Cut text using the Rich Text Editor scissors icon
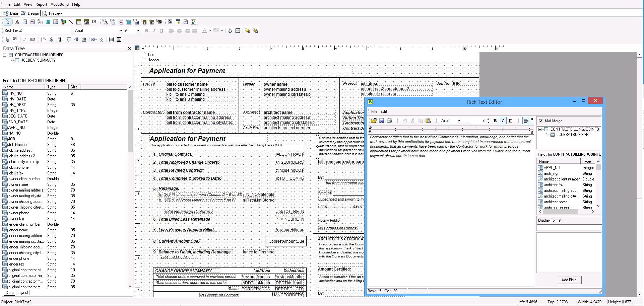Screen dimensions: 644x306 pos(413,121)
